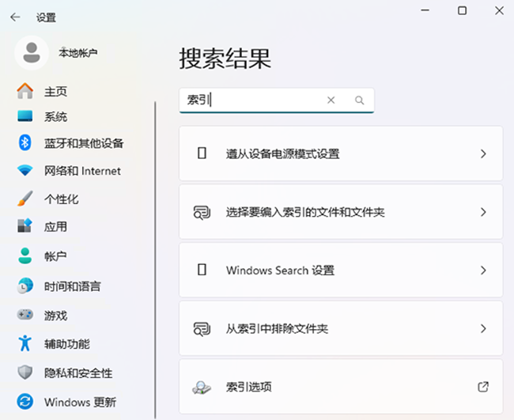Select the shield icon for 隐私和安全性
The height and width of the screenshot is (420, 514).
[x=25, y=373]
